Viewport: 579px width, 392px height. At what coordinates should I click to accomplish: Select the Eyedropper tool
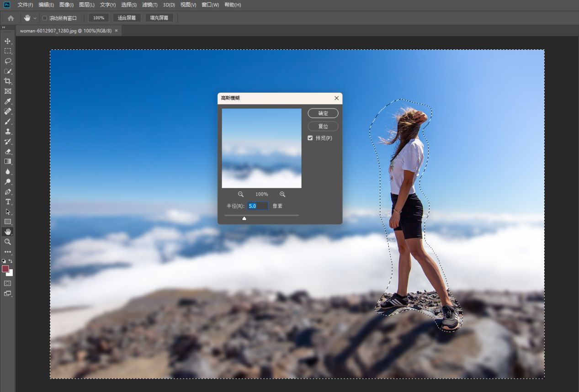coord(7,101)
